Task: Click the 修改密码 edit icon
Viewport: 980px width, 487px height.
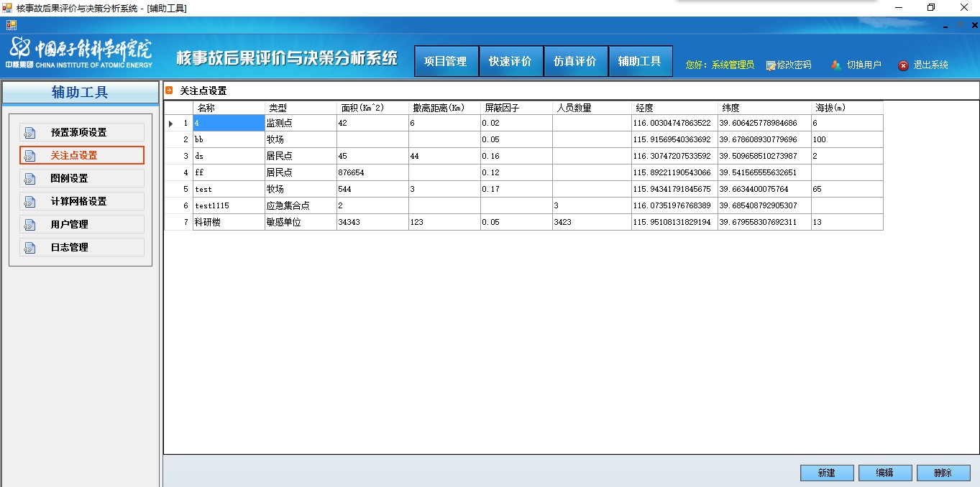Action: pyautogui.click(x=771, y=65)
